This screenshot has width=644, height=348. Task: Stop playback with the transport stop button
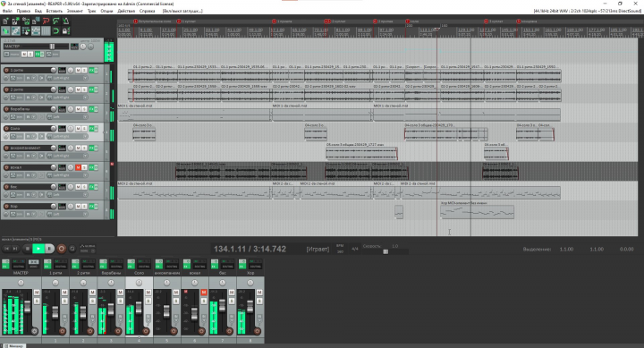coord(27,249)
